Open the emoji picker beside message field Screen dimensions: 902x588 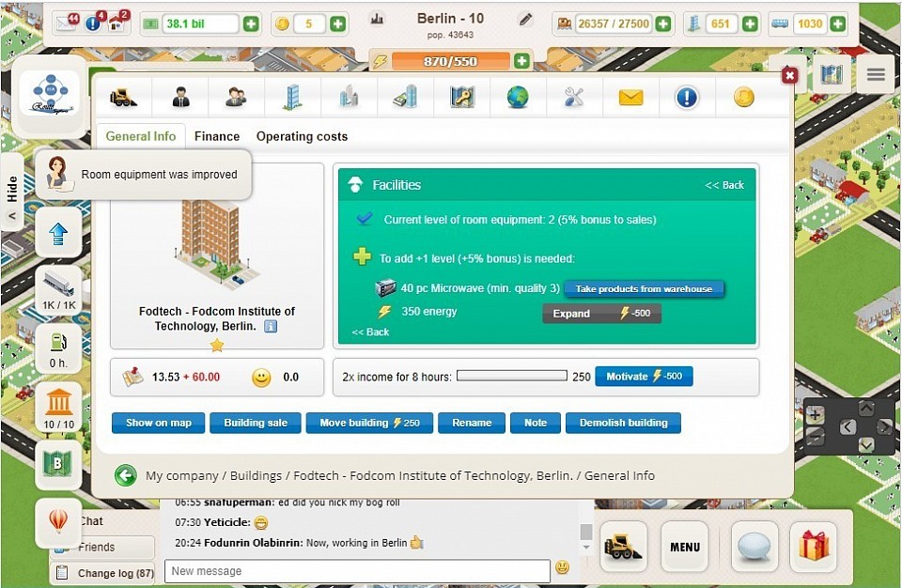pyautogui.click(x=562, y=567)
